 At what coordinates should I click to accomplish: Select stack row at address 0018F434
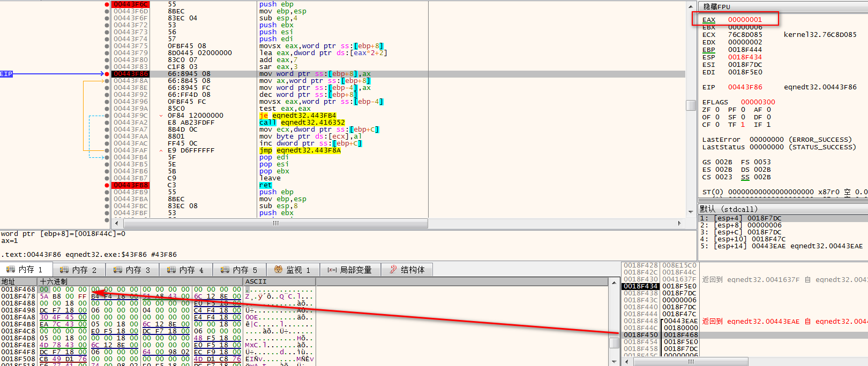745,286
